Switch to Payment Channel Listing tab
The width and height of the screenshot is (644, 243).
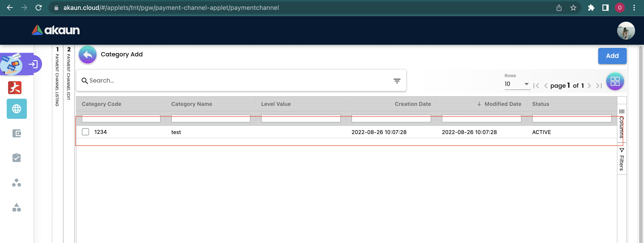tap(57, 78)
